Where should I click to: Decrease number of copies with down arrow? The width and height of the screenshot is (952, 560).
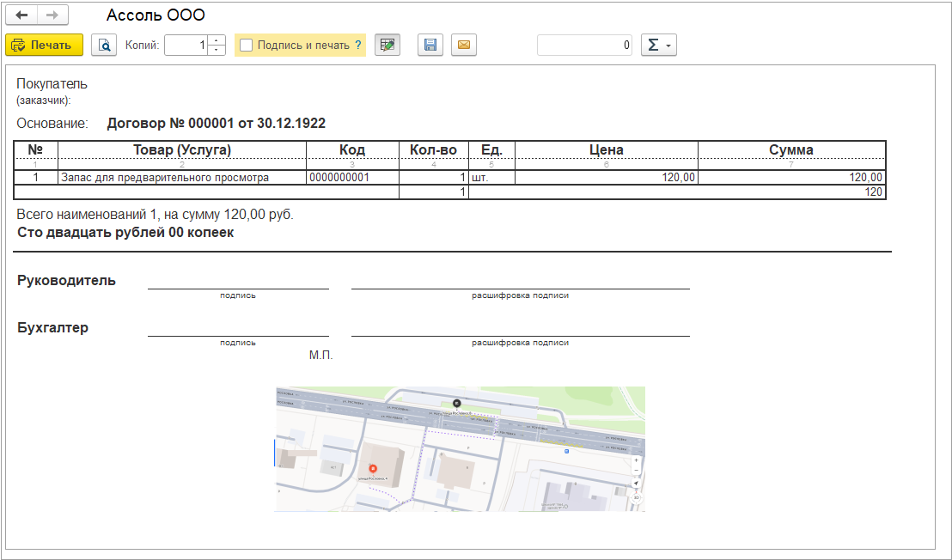[x=217, y=51]
